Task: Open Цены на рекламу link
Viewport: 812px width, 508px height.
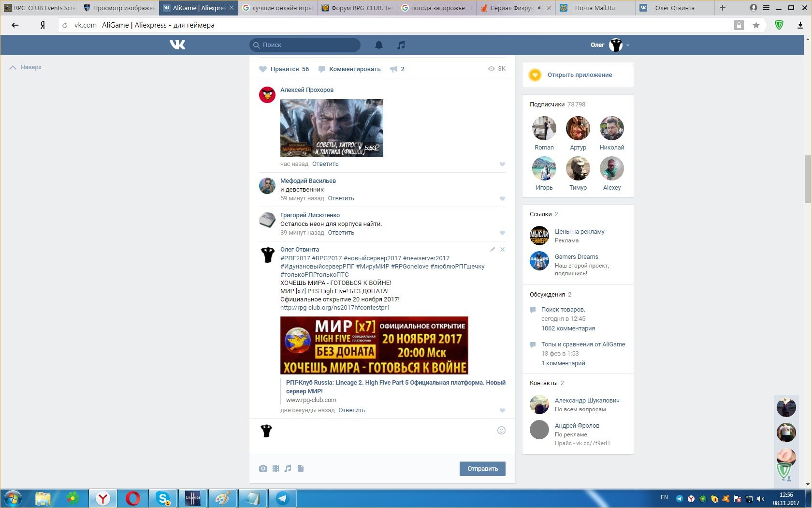Action: pyautogui.click(x=580, y=232)
